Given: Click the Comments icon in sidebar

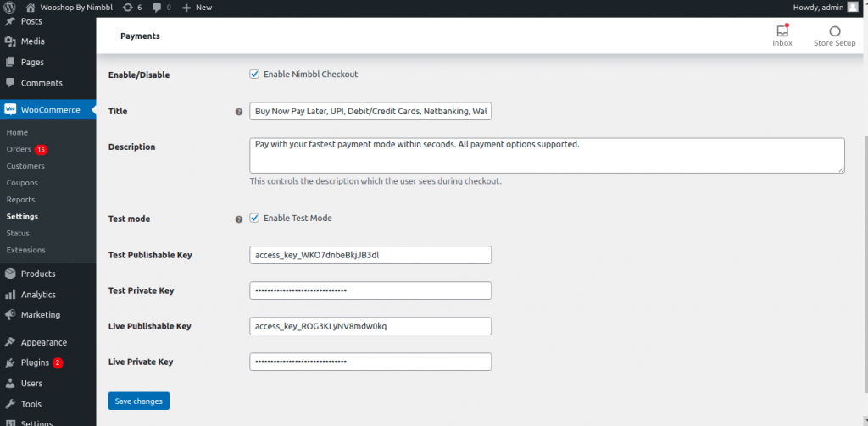Looking at the screenshot, I should pyautogui.click(x=10, y=83).
